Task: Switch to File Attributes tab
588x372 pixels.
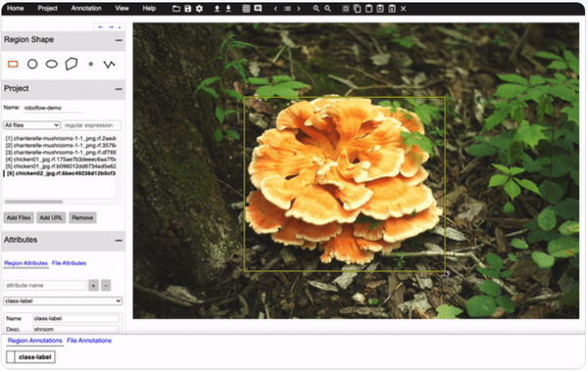Action: 69,263
